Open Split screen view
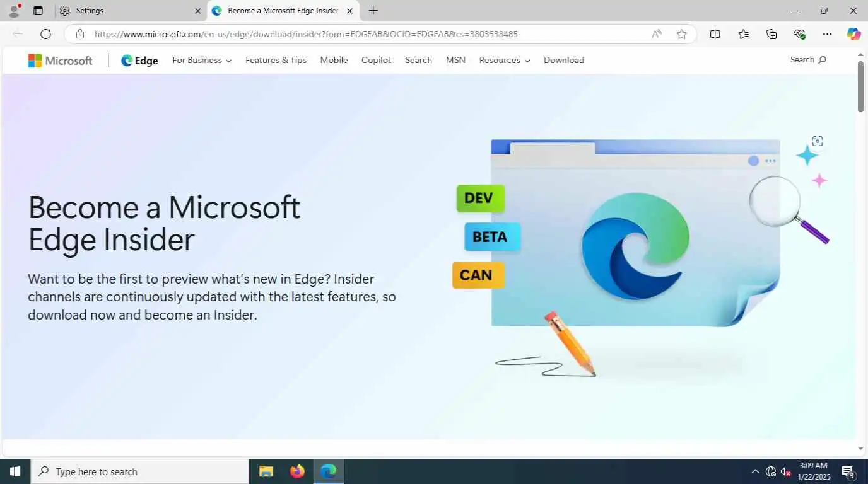 tap(715, 34)
